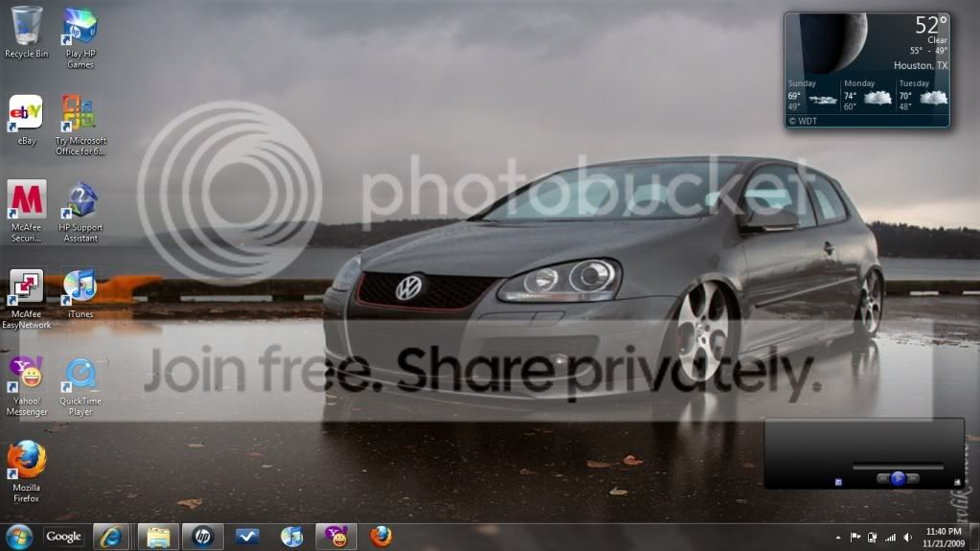Open McAfee Security Center icon
Viewport: 980px width, 551px height.
pos(26,211)
